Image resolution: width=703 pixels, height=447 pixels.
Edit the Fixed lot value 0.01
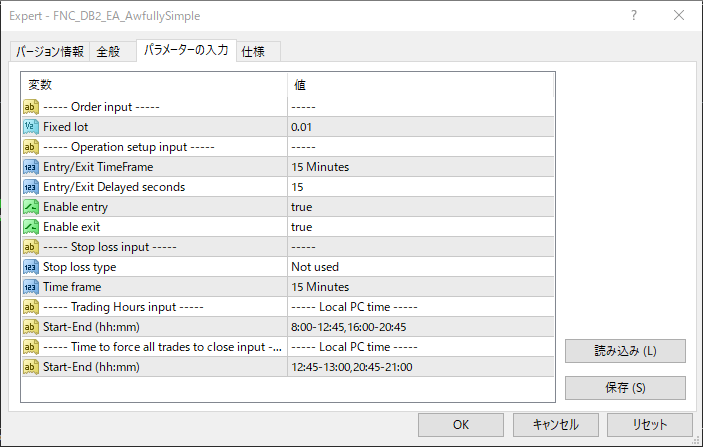point(420,127)
